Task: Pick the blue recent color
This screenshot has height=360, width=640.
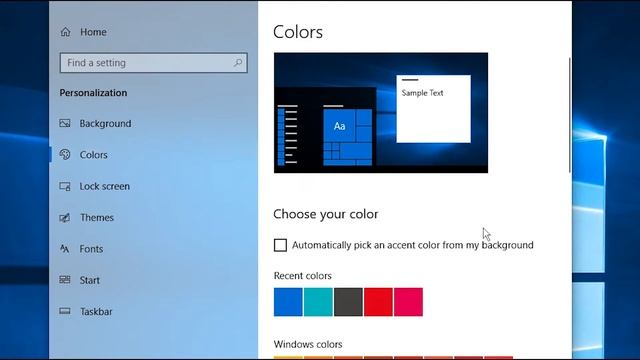Action: tap(288, 302)
